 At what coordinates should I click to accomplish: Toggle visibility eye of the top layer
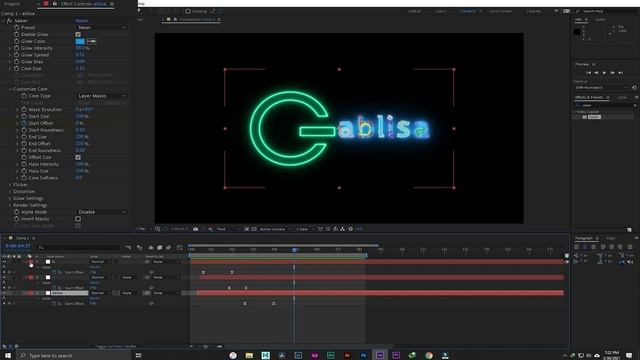tap(4, 262)
